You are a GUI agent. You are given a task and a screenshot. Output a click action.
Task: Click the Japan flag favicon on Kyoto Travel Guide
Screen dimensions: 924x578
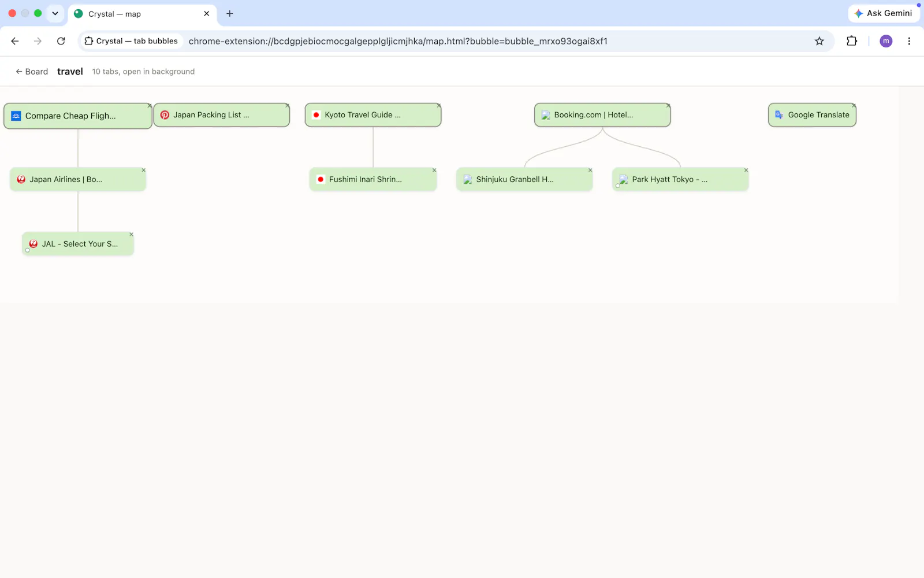(x=316, y=115)
